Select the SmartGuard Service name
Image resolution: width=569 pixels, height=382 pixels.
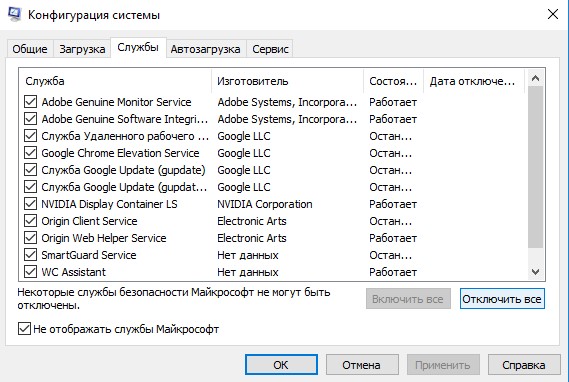tap(89, 255)
